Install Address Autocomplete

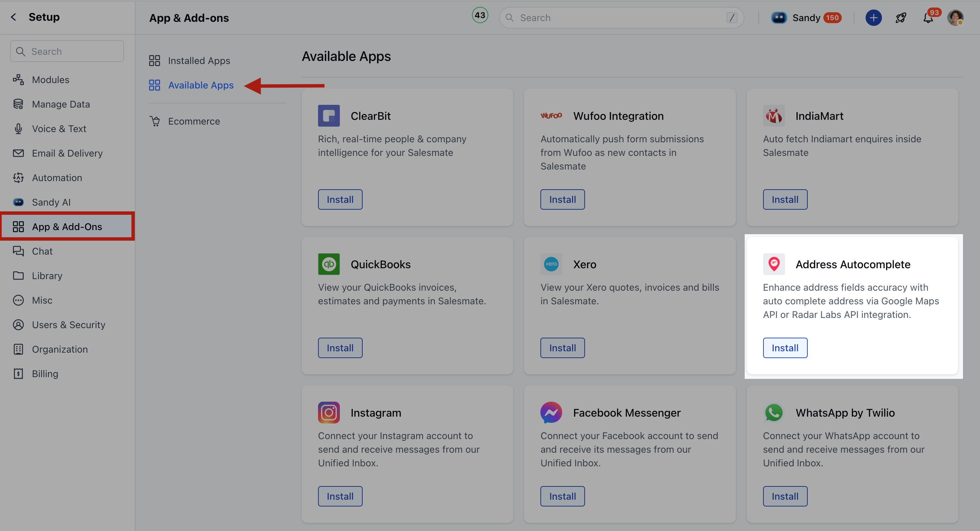point(785,348)
